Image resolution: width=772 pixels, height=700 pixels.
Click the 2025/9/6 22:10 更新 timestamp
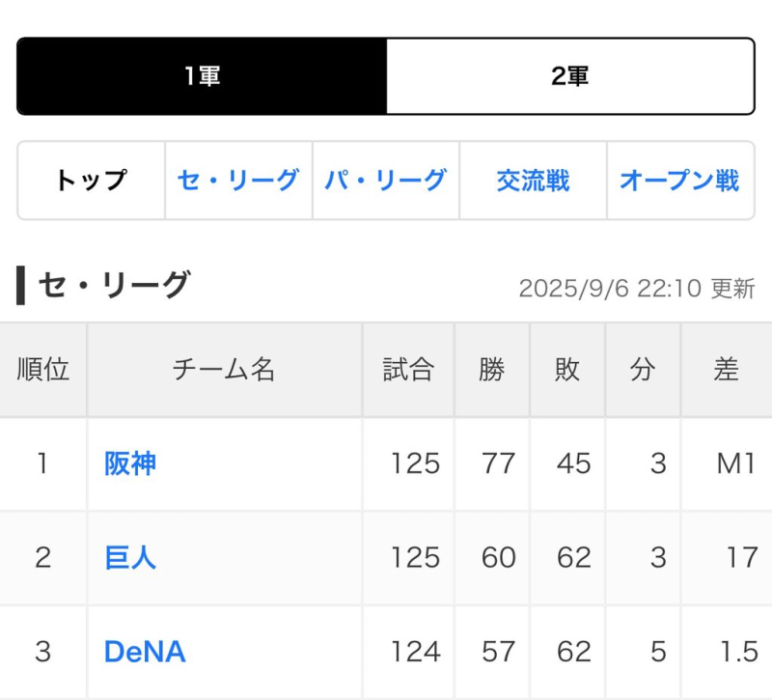pyautogui.click(x=636, y=289)
